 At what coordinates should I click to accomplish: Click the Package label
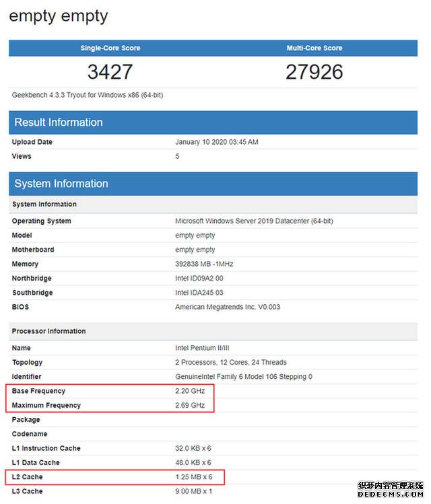(x=26, y=420)
